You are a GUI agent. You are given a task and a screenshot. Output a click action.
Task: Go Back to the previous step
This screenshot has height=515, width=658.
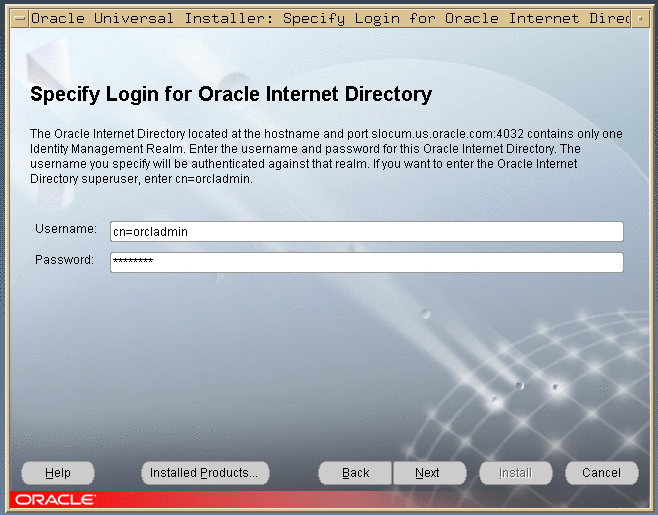click(355, 473)
